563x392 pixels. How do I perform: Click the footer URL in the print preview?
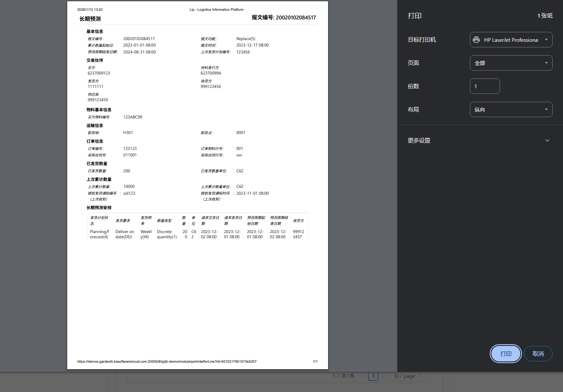pos(167,361)
